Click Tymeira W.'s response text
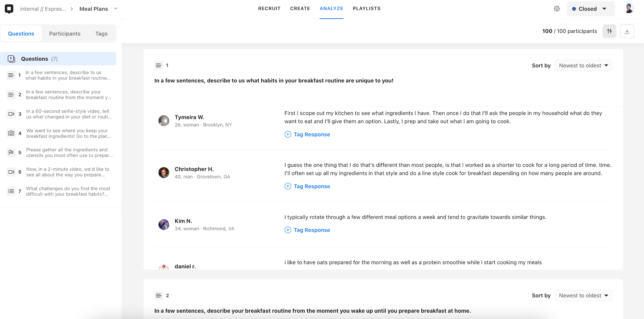Screen dimensions: 644x319 point(443,117)
